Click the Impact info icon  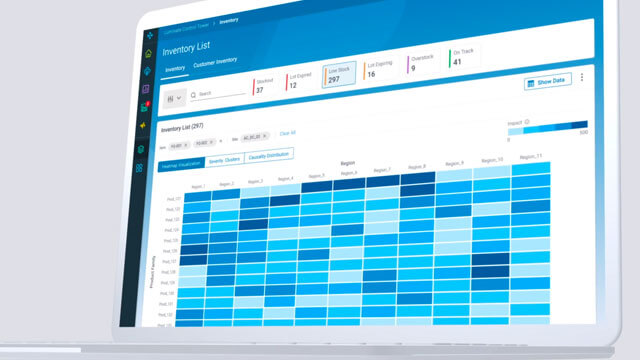tap(527, 122)
